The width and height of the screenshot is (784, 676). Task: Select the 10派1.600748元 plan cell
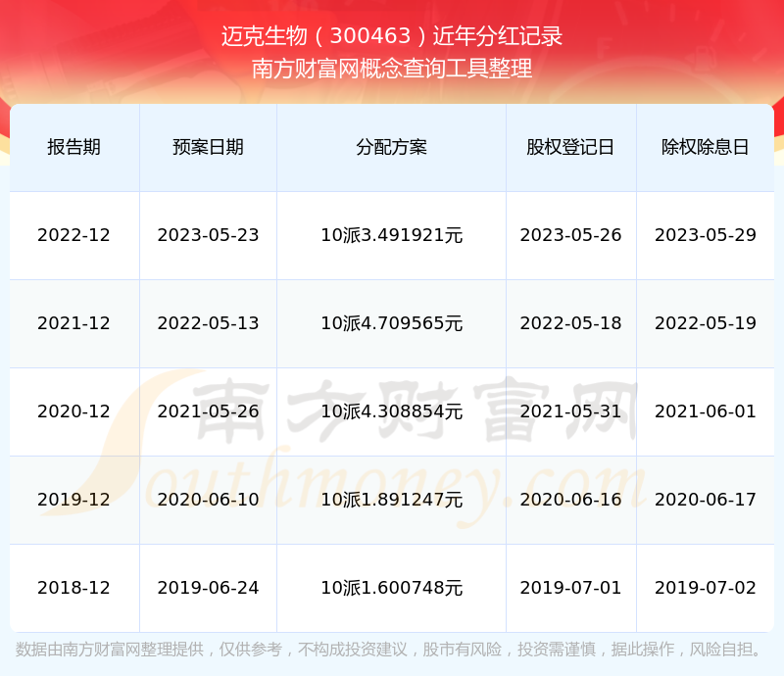click(x=391, y=588)
